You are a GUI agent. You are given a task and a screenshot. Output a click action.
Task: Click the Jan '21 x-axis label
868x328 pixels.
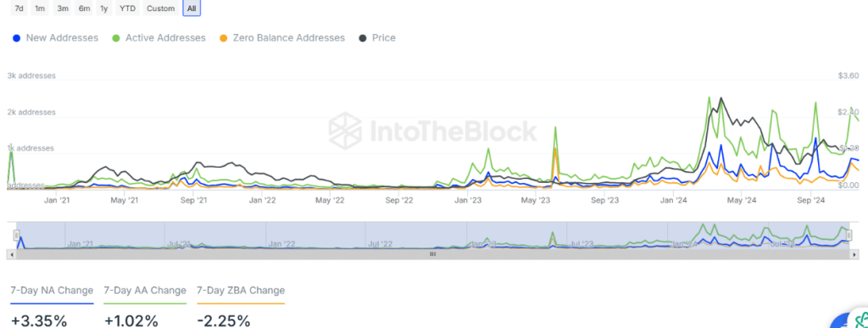tap(57, 201)
